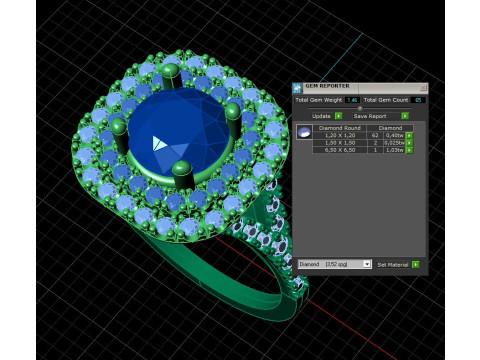The width and height of the screenshot is (480, 360).
Task: Click the quantity cell '2'
Action: (375, 143)
